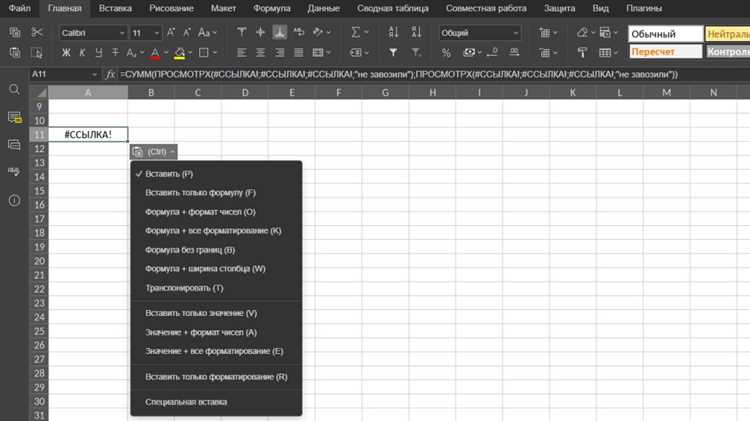Click the percent style icon
This screenshot has width=750, height=421.
pyautogui.click(x=446, y=53)
